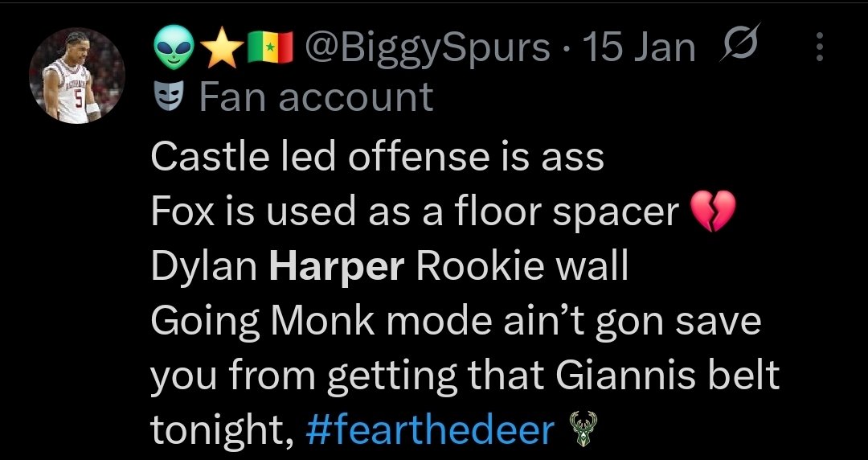
Task: Open the #fearthedeer hashtag
Action: point(431,432)
